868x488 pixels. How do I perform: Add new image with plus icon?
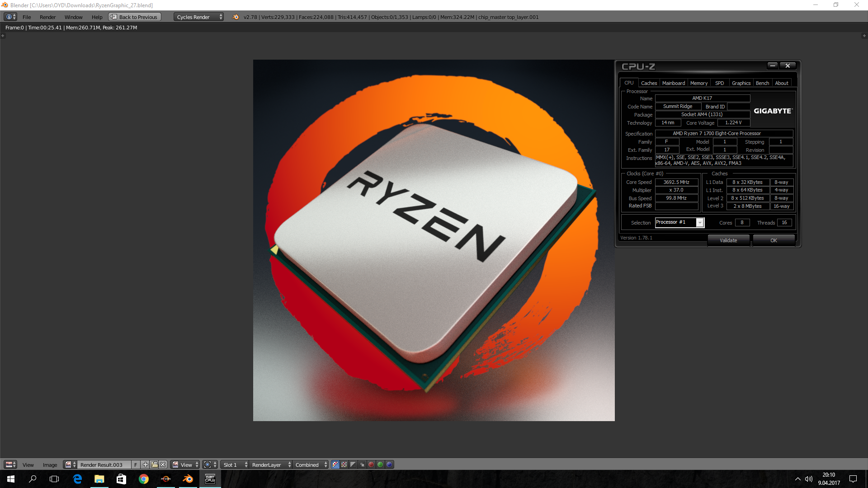(x=145, y=465)
